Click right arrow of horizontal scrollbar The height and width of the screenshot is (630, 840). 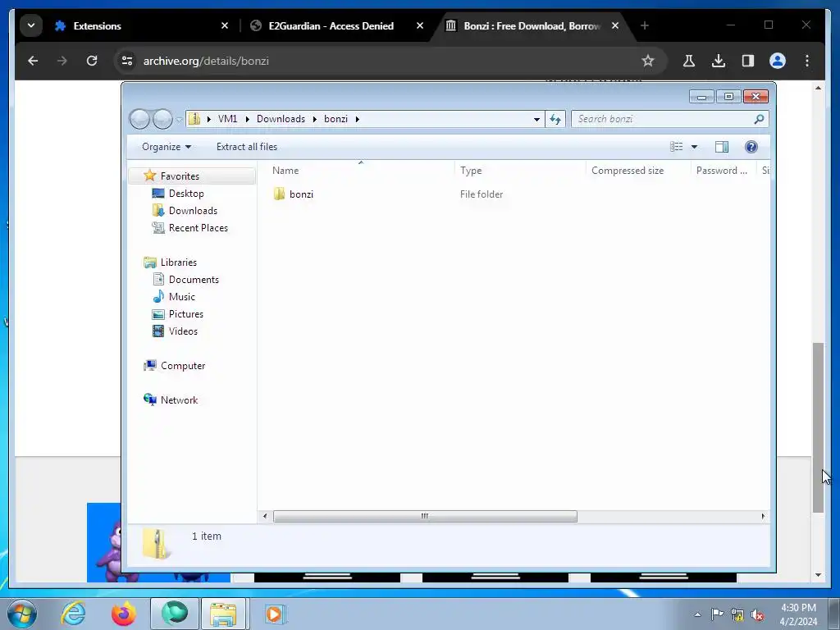[x=763, y=517]
